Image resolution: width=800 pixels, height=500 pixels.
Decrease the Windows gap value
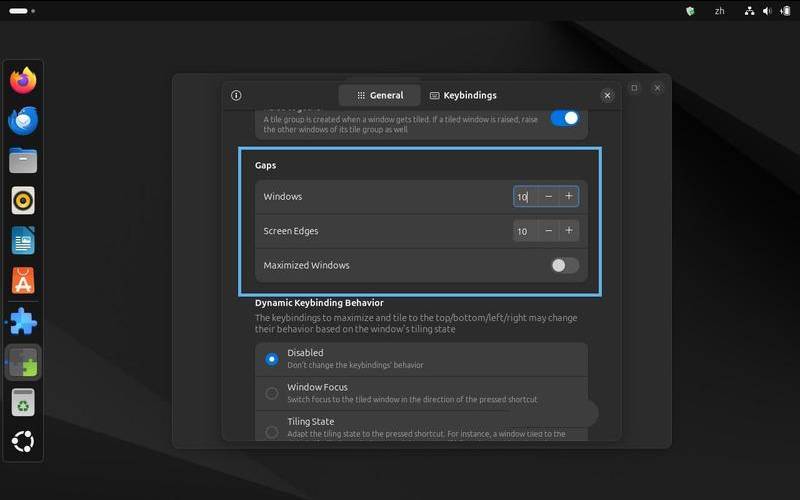tap(548, 197)
